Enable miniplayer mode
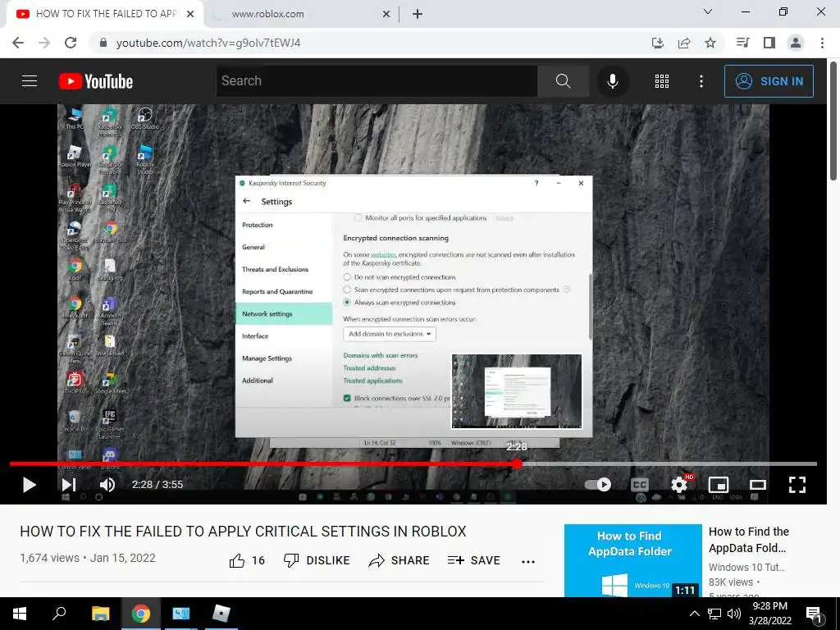Viewport: 840px width, 630px height. 719,485
